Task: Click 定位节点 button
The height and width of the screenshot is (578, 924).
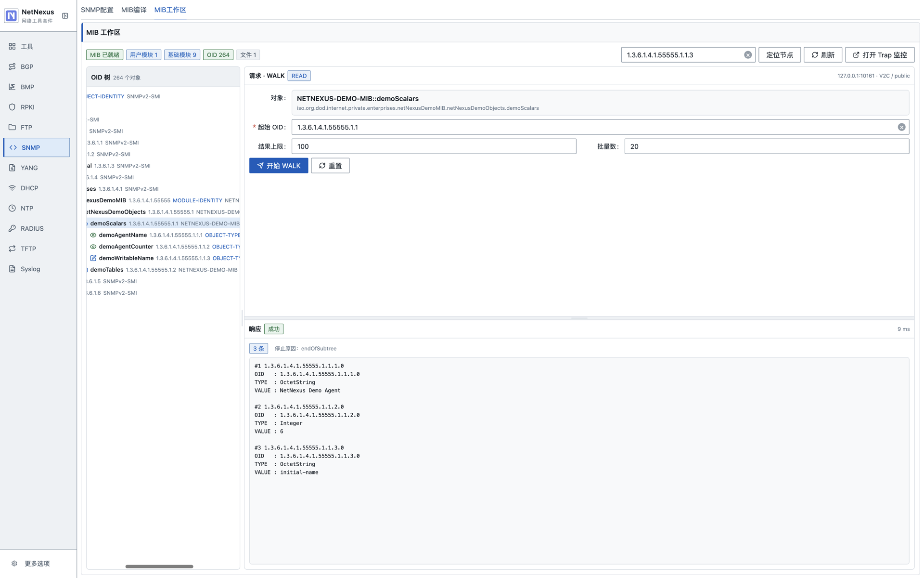Action: [779, 55]
